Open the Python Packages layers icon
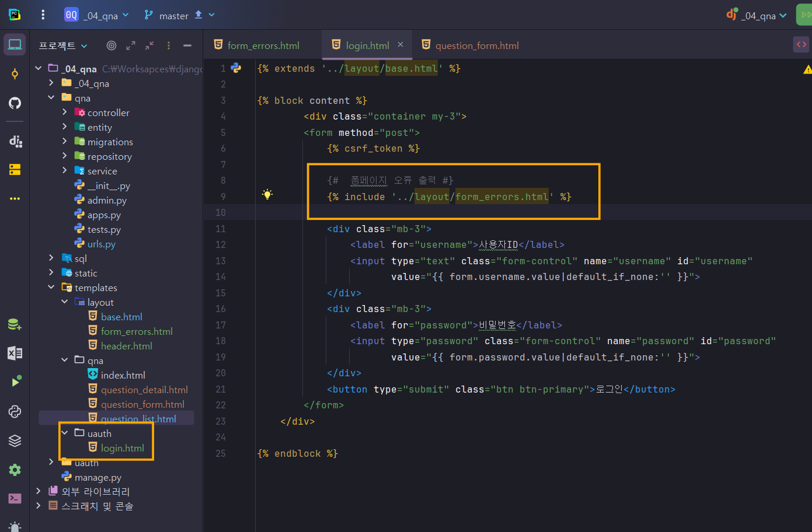 (15, 440)
